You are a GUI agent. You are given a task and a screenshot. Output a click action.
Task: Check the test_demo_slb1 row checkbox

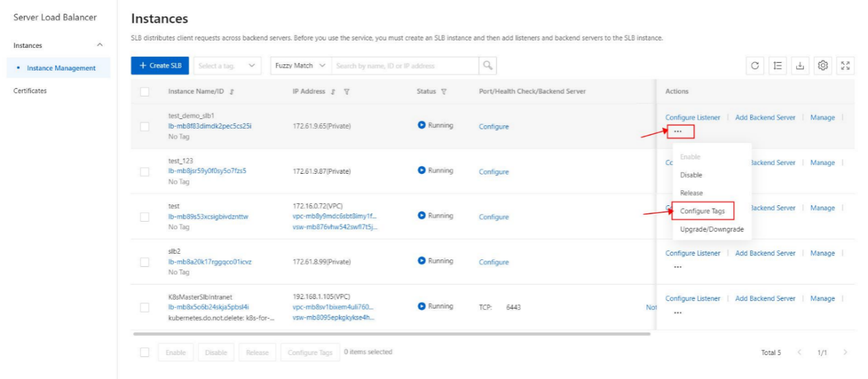tap(144, 127)
